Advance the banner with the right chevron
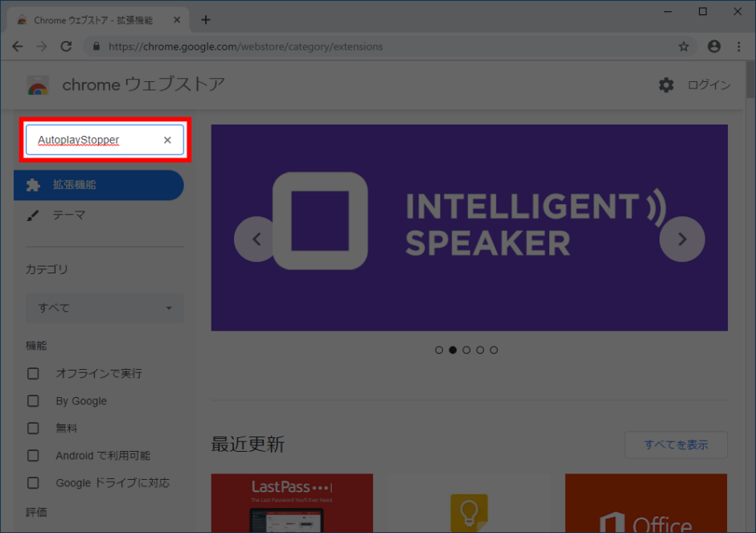756x533 pixels. click(682, 239)
